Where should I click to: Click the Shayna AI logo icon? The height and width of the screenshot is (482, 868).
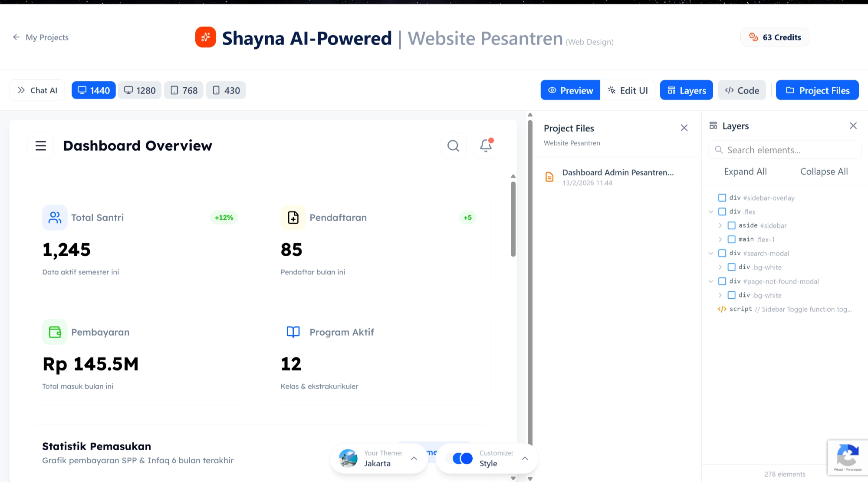coord(205,37)
